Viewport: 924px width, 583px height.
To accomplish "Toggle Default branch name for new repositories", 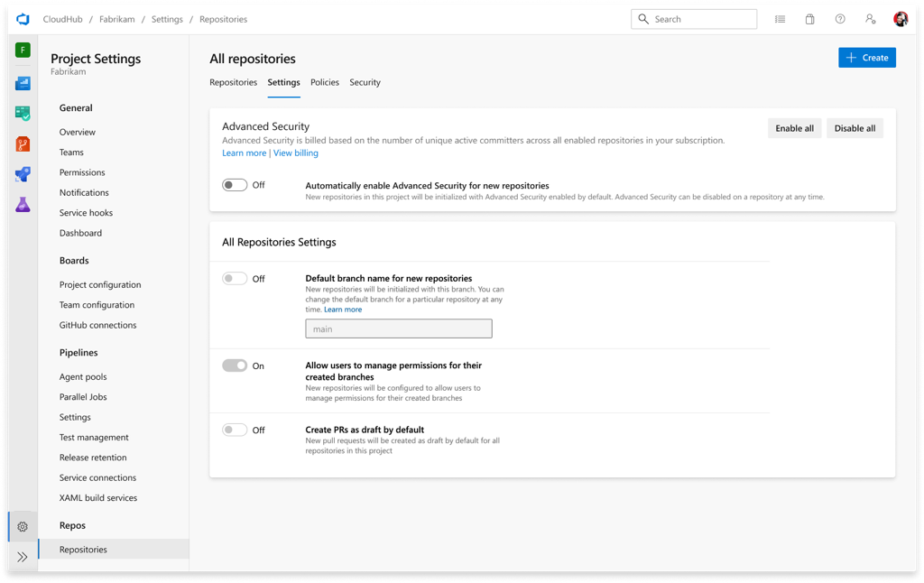I will (235, 278).
